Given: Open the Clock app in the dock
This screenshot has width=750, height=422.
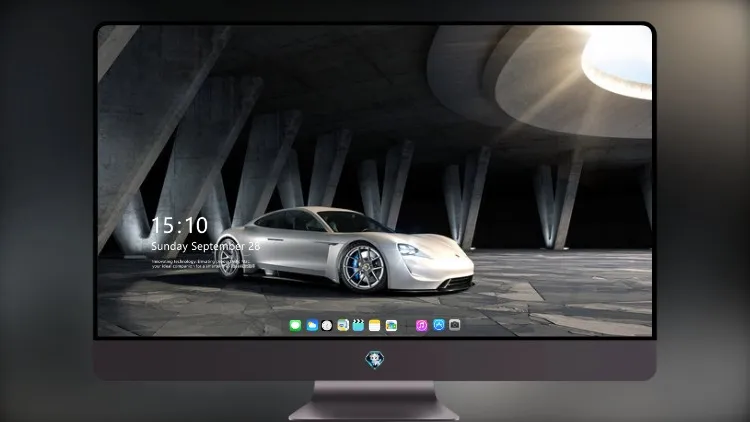Looking at the screenshot, I should point(327,325).
